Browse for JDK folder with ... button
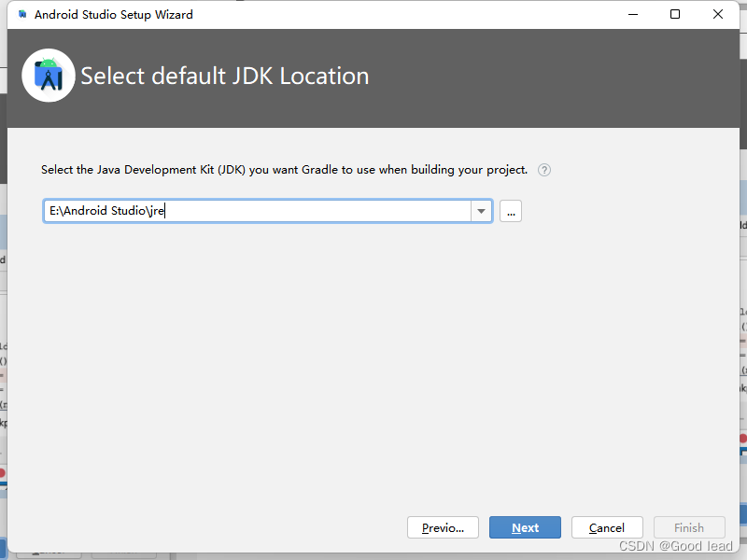Image resolution: width=747 pixels, height=560 pixels. [x=511, y=211]
